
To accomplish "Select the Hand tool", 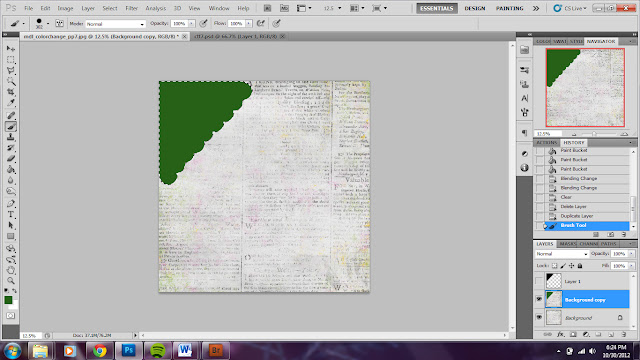I will pos(11,270).
